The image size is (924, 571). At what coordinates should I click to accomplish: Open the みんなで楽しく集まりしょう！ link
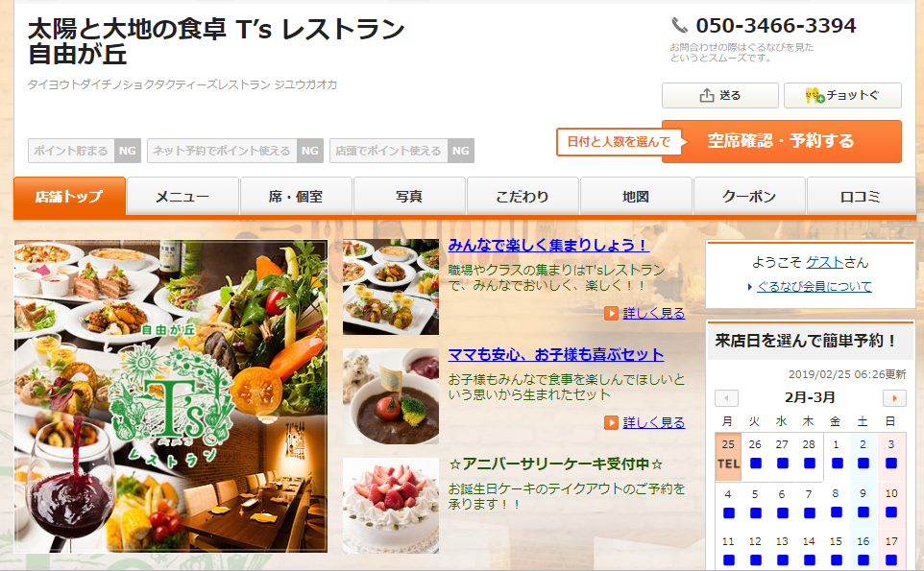pos(548,245)
